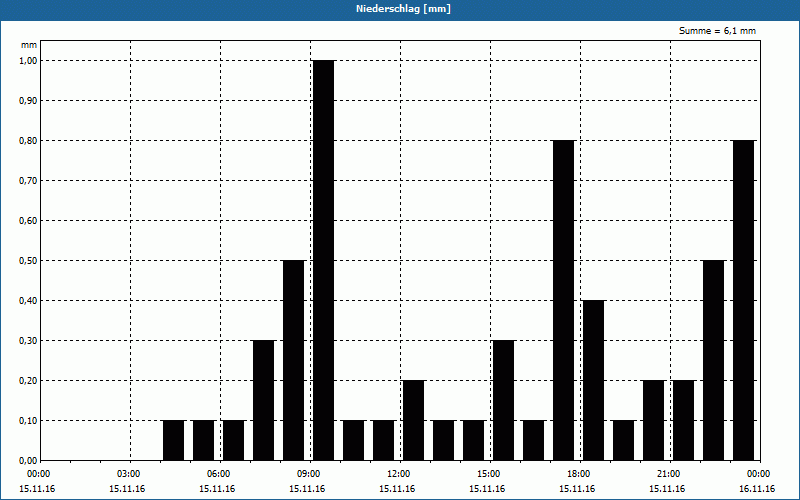The width and height of the screenshot is (800, 500).
Task: Click the 0,10 mm bar just before 12:00
Action: coord(384,440)
